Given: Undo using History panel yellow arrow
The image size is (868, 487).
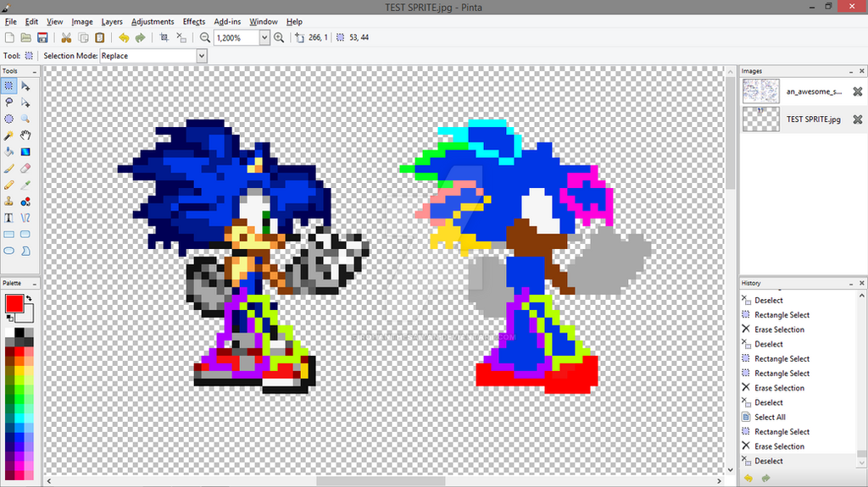Looking at the screenshot, I should (x=748, y=479).
